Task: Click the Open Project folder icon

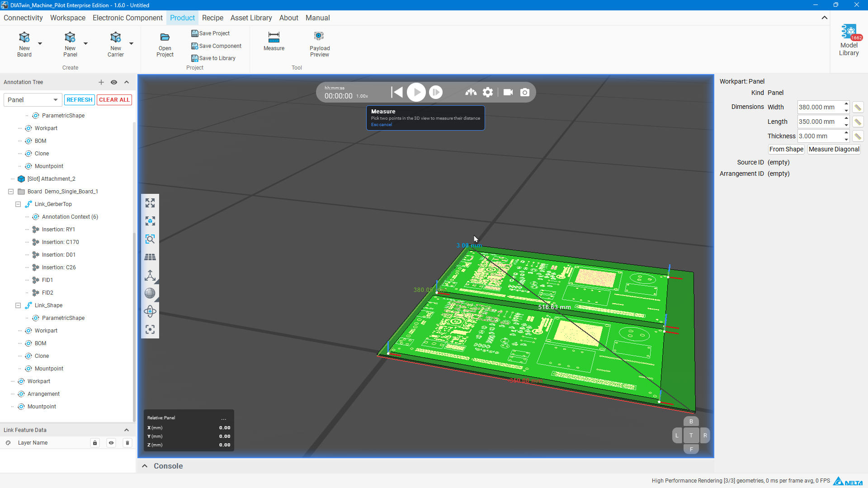Action: point(165,37)
